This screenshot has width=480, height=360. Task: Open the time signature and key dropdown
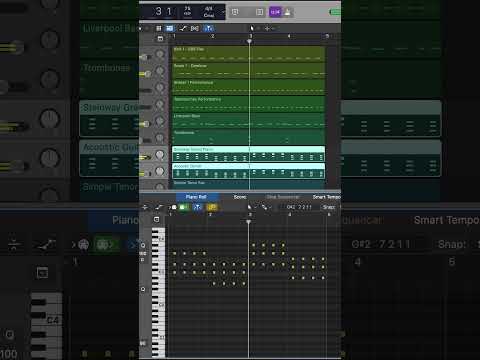[x=209, y=12]
